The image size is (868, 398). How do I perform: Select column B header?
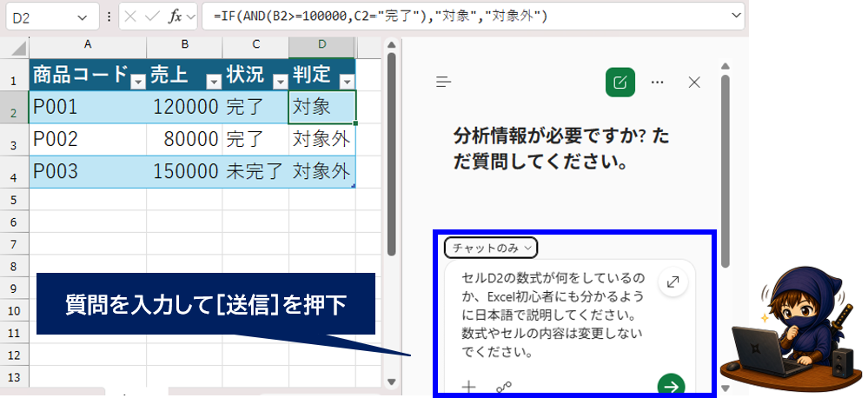[184, 46]
